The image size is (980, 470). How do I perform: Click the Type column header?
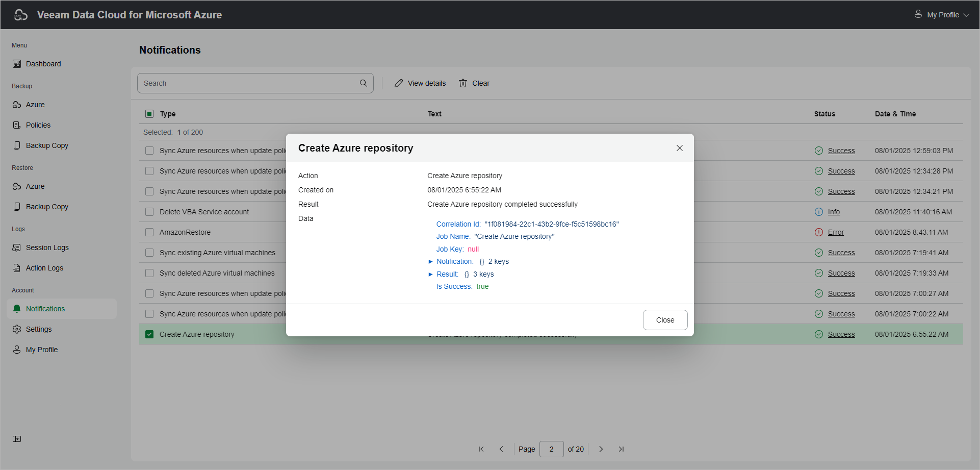(168, 114)
